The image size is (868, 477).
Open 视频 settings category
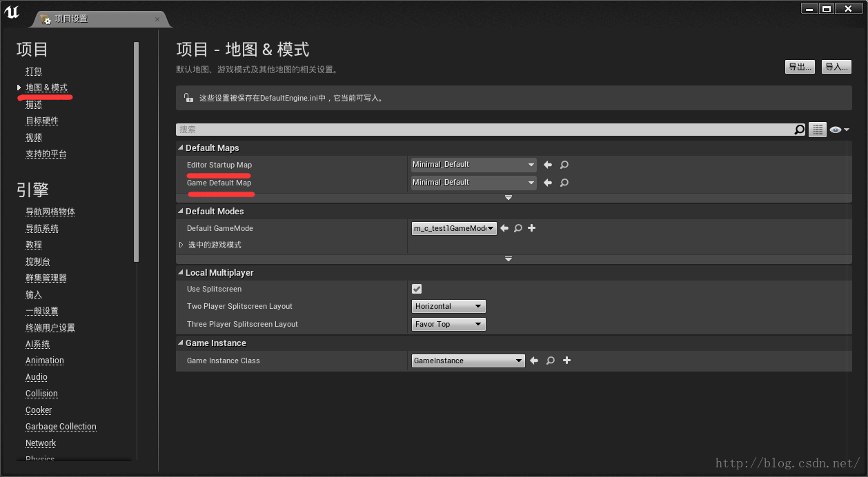(34, 137)
